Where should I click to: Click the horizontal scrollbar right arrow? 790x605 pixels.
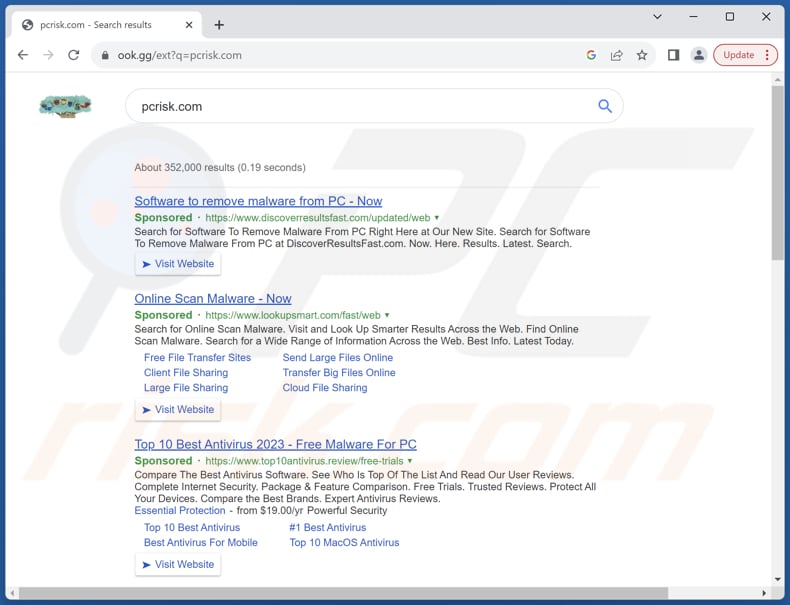pyautogui.click(x=764, y=593)
